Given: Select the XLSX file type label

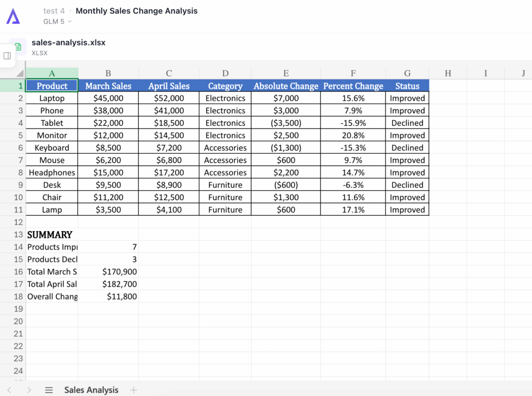Looking at the screenshot, I should (39, 53).
